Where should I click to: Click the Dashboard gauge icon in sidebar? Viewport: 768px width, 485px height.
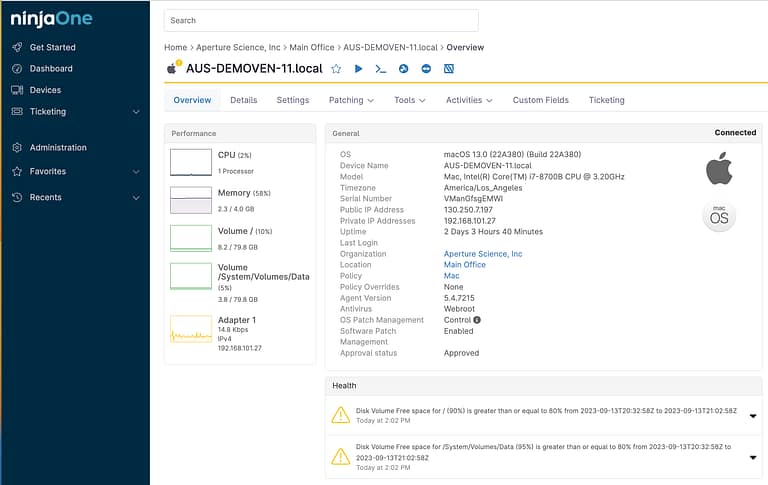(x=17, y=69)
